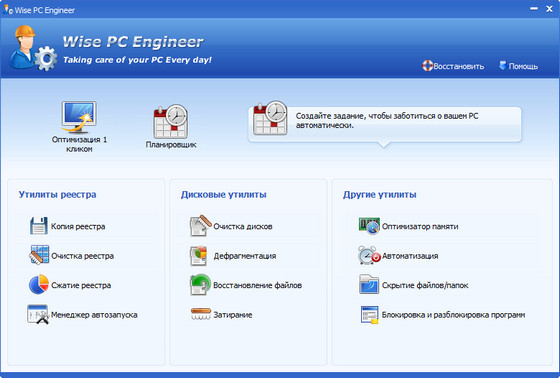This screenshot has width=560, height=378.
Task: Click the Wise PC Engineer engineer logo
Action: point(32,48)
